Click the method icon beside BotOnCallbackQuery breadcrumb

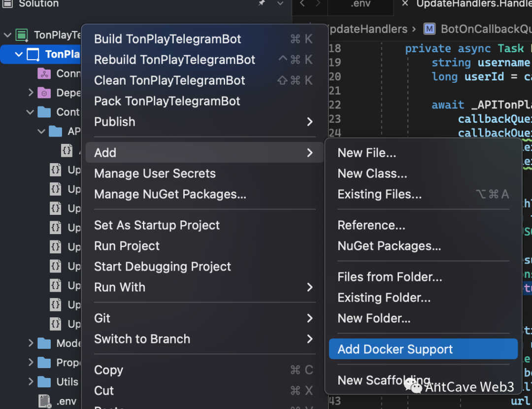430,29
